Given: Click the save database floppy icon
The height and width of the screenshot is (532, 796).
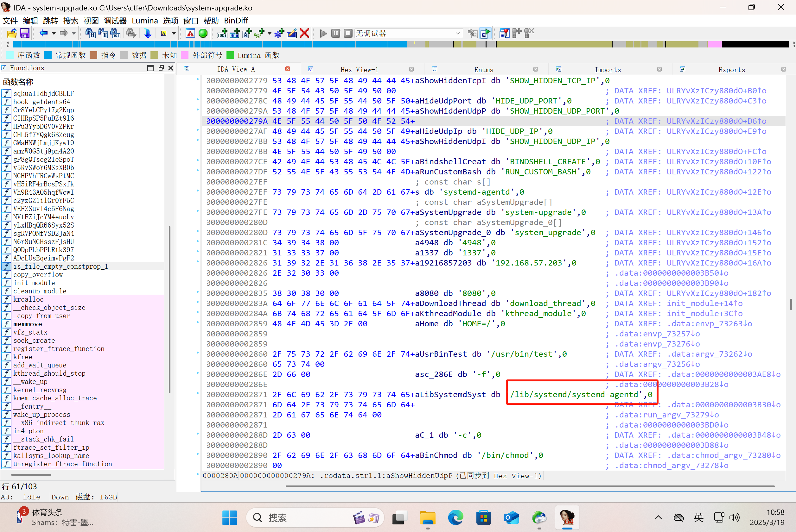Looking at the screenshot, I should click(25, 33).
